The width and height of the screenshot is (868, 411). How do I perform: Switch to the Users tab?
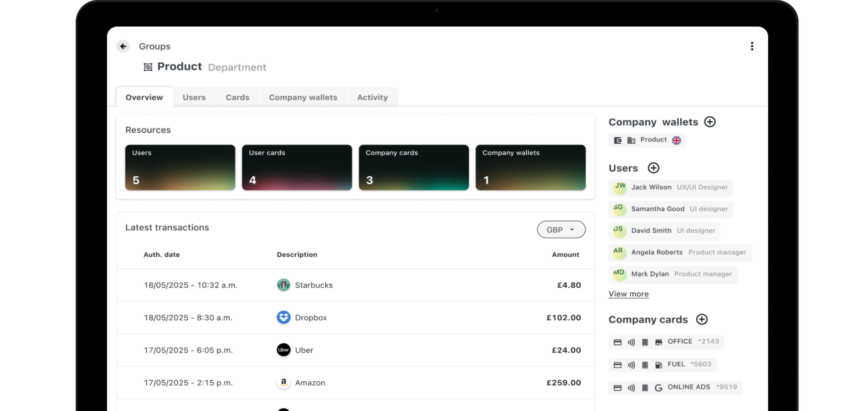click(x=194, y=97)
